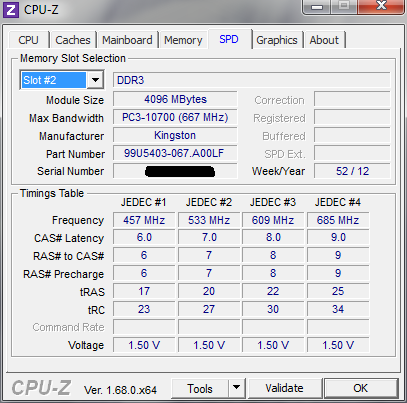Click the JEDEC #4 frequency 685 MHz
The width and height of the screenshot is (407, 403).
(338, 220)
